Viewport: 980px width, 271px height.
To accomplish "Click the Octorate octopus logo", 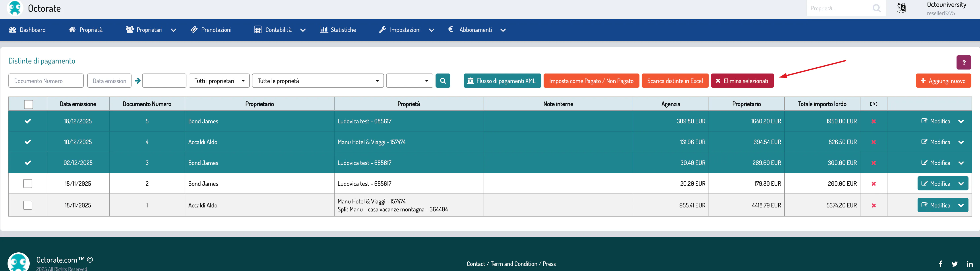I will tap(15, 8).
